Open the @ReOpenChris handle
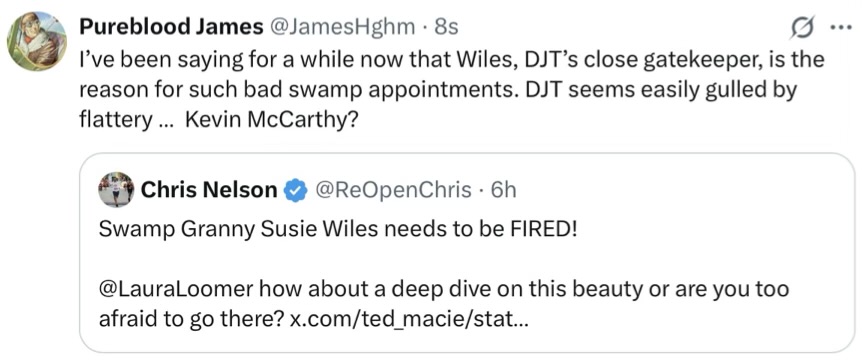862x364 pixels. [393, 190]
